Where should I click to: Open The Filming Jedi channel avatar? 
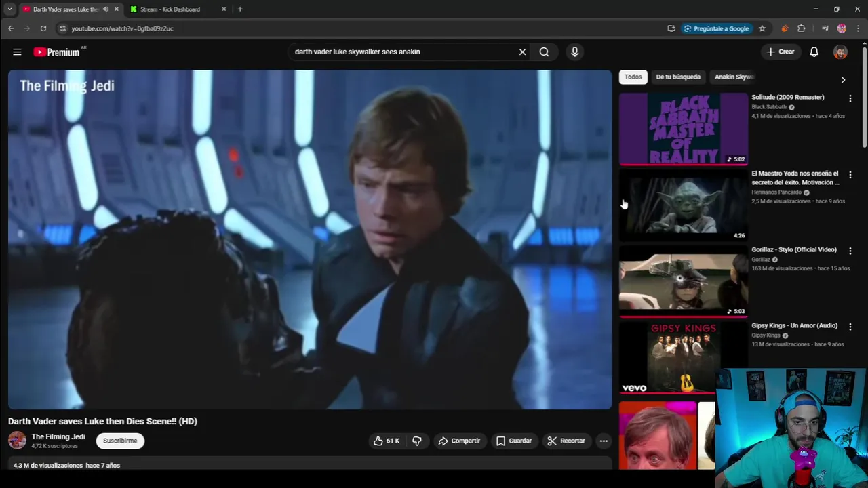[x=17, y=441]
